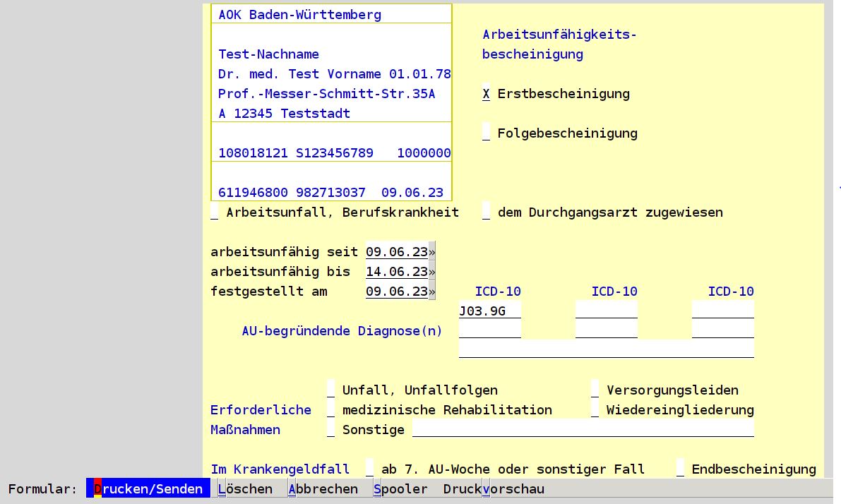Open date picker for arbeitsunfähig bis
841x504 pixels.
point(431,272)
